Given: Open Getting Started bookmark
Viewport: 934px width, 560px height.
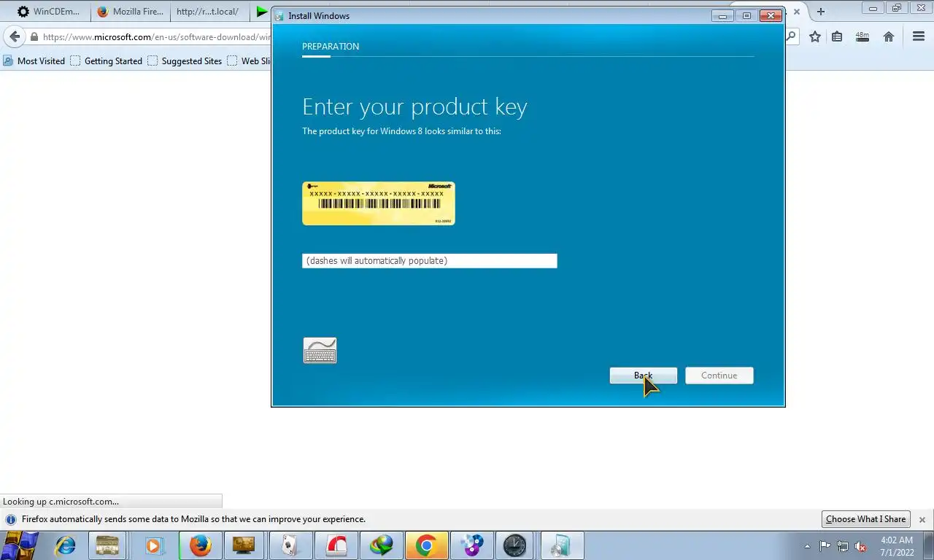Looking at the screenshot, I should [x=107, y=61].
